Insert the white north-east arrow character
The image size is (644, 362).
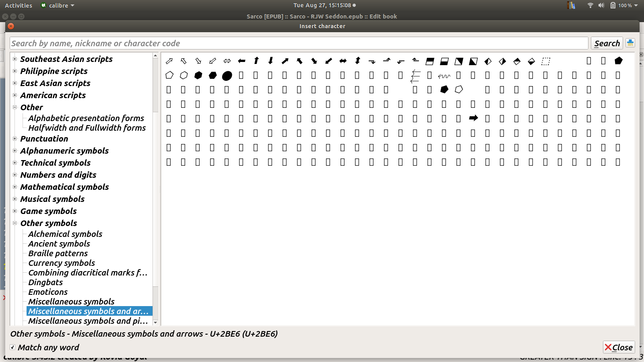(169, 61)
